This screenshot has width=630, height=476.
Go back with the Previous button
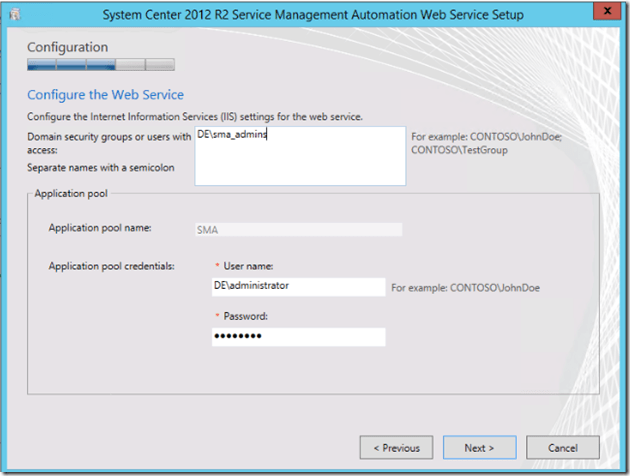click(396, 447)
